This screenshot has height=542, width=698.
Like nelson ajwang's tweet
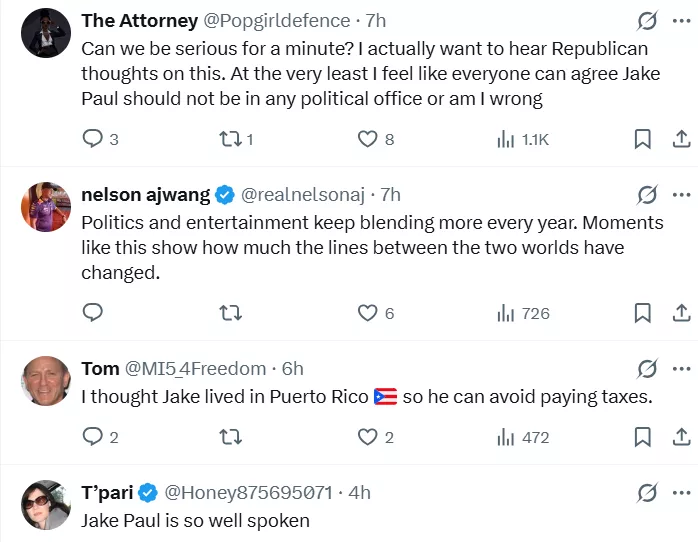click(369, 313)
